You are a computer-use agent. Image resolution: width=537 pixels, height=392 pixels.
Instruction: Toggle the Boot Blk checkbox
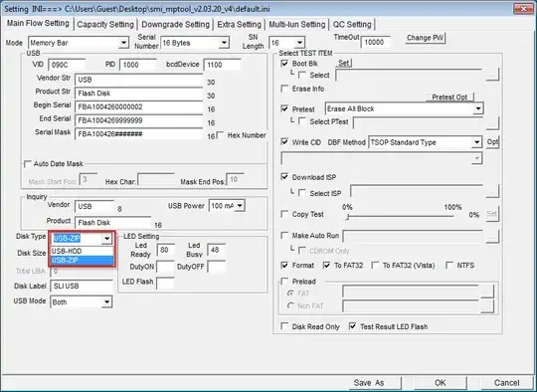click(x=284, y=64)
